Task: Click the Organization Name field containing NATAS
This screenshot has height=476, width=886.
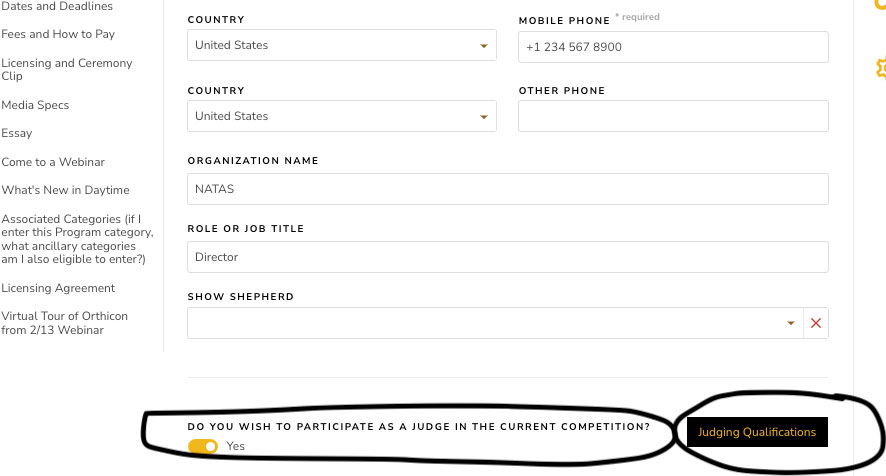Action: pos(508,189)
